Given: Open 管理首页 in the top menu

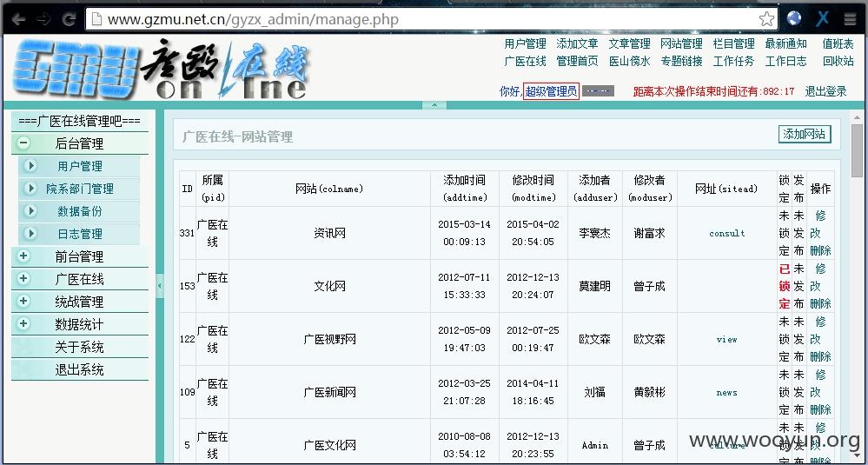Looking at the screenshot, I should pos(577,62).
